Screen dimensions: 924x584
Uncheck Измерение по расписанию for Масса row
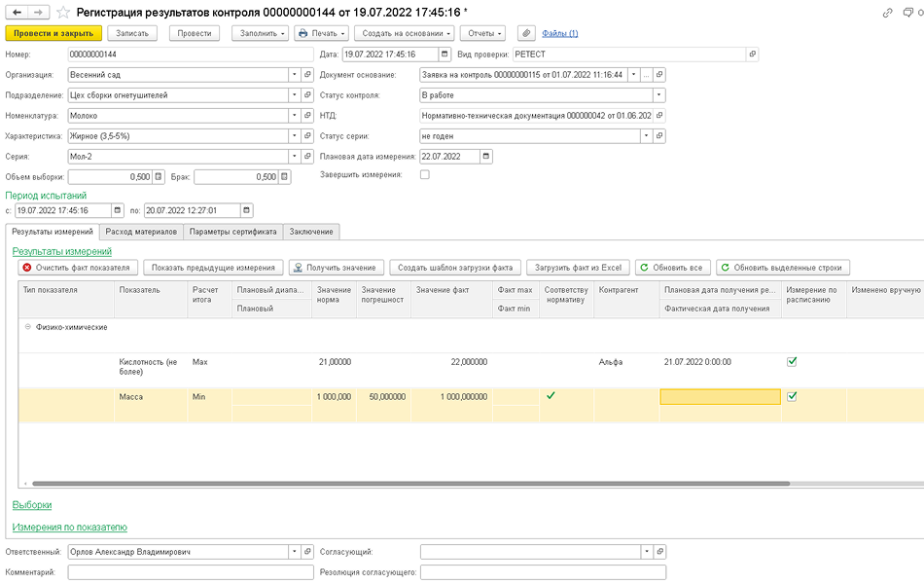pyautogui.click(x=792, y=396)
